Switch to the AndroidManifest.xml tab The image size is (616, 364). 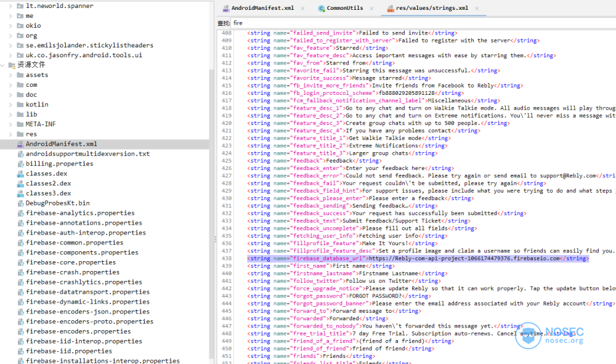pyautogui.click(x=262, y=8)
